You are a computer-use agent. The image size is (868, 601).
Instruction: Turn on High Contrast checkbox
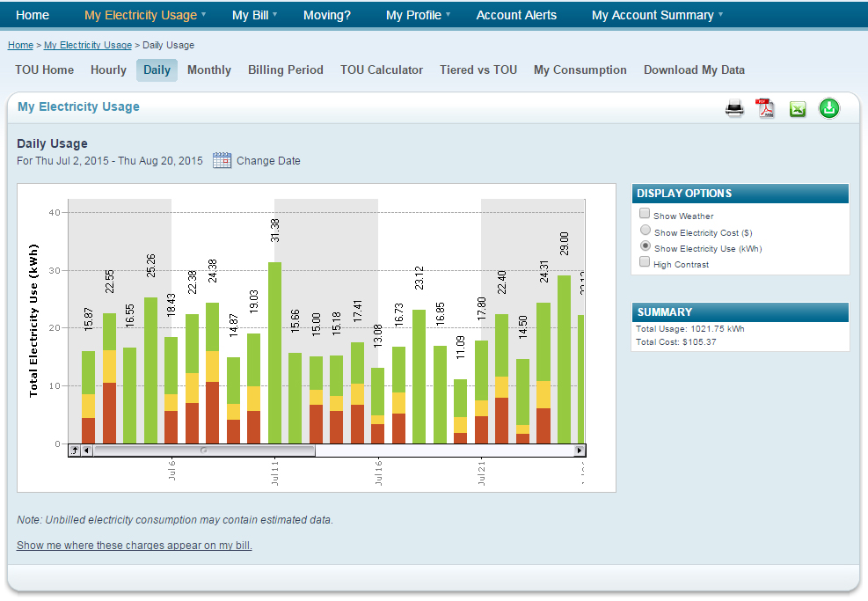(645, 262)
